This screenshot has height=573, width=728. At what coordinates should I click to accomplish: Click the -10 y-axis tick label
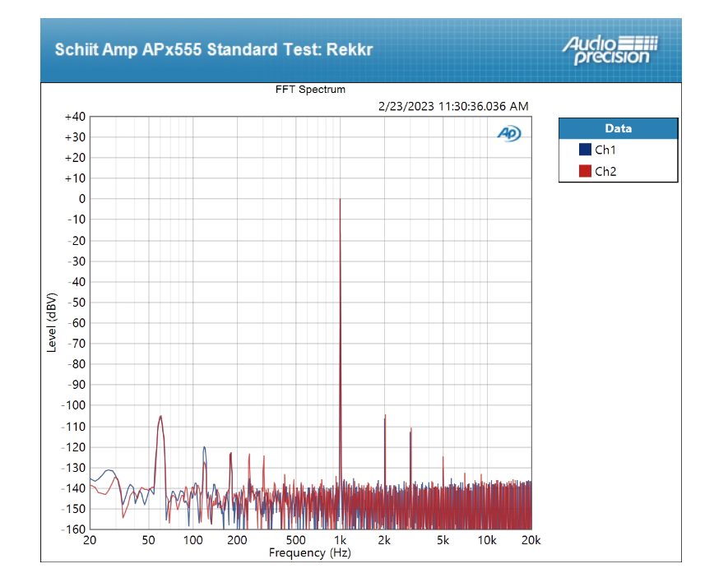[77, 219]
